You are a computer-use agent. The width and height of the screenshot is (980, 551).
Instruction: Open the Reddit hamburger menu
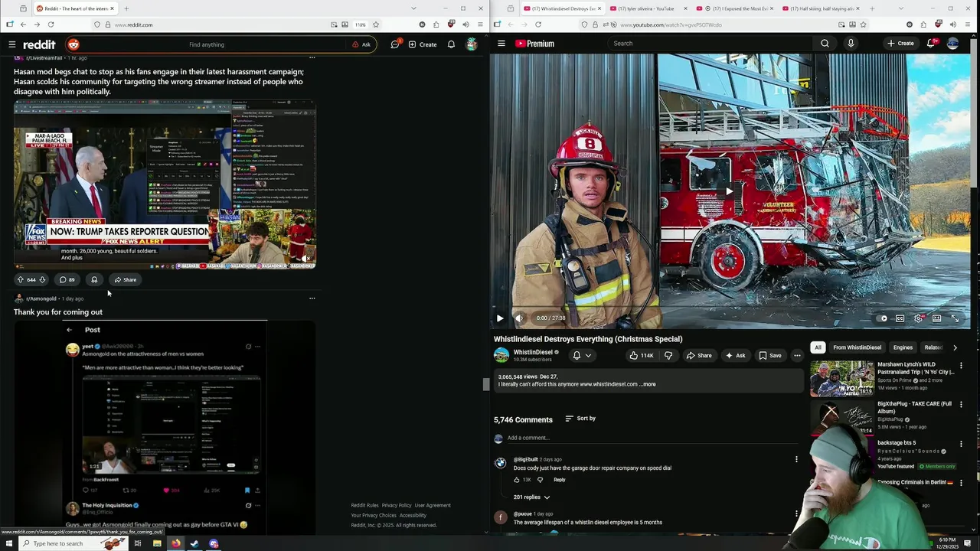[11, 44]
